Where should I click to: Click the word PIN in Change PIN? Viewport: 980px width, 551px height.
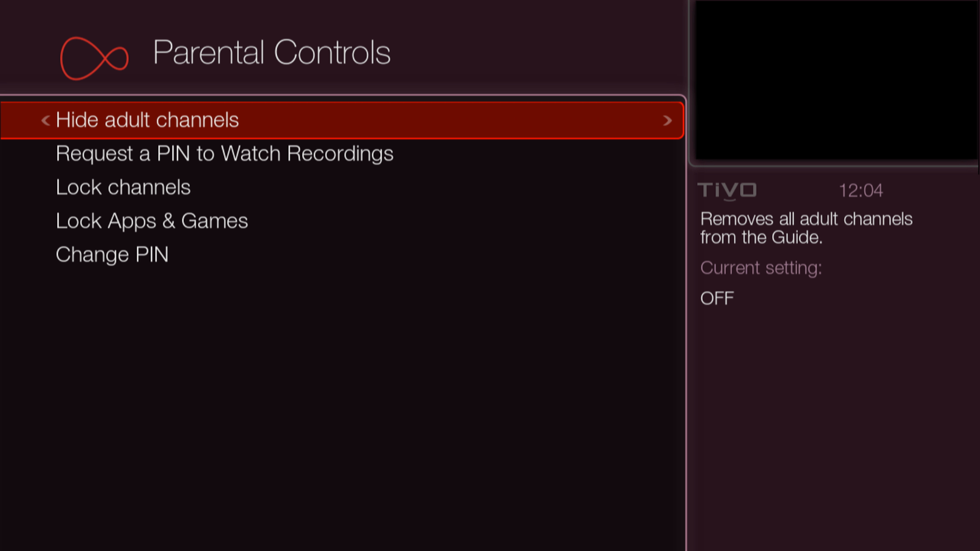(x=152, y=255)
